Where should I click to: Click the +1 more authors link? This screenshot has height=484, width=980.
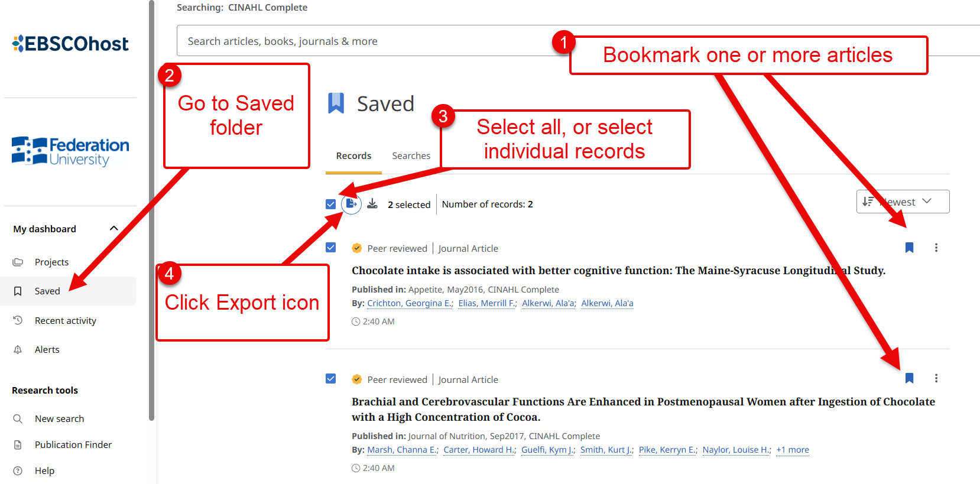[x=792, y=450]
